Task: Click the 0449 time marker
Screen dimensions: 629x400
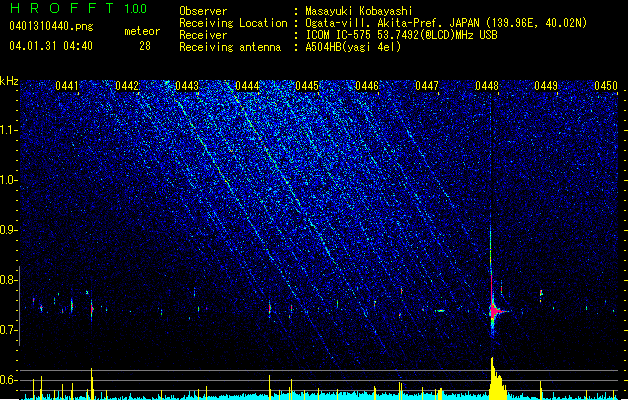Action: (546, 86)
